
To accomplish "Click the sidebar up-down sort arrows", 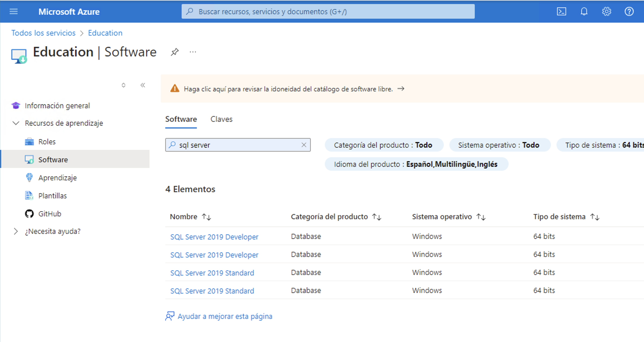I will click(x=123, y=85).
